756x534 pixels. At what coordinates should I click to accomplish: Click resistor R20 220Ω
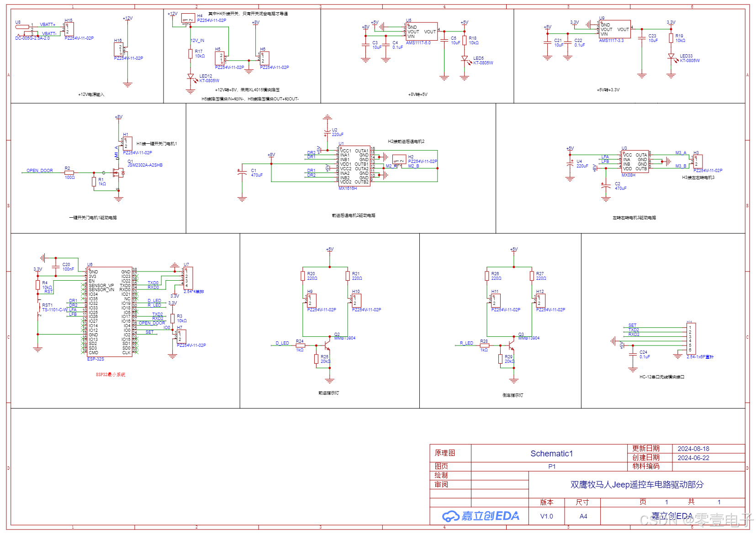coord(303,276)
